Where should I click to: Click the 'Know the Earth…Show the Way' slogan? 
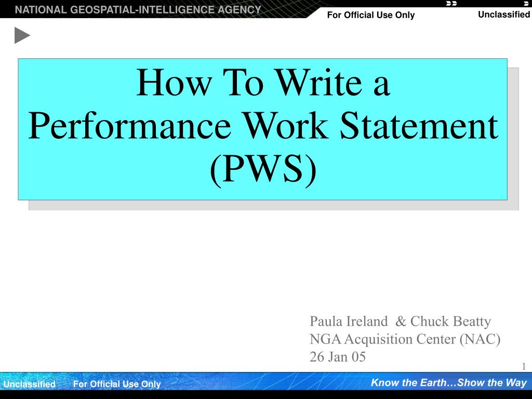[x=449, y=383]
